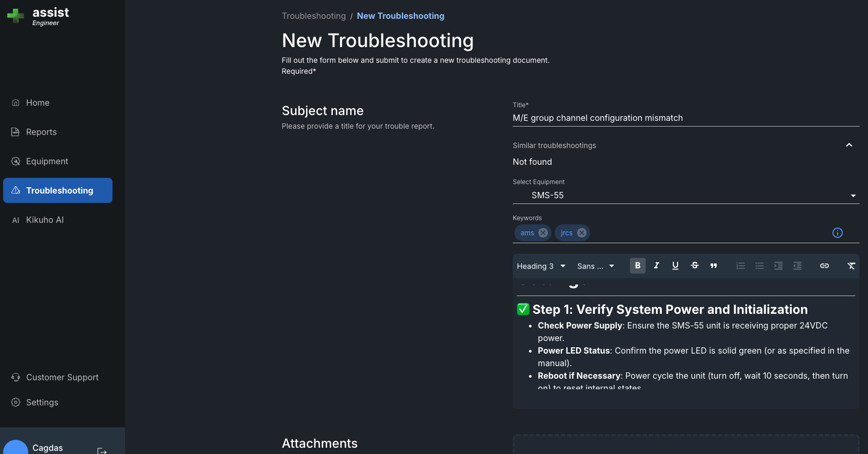Screen dimensions: 868x454
Task: Toggle italic formatting in the editor
Action: coord(656,266)
